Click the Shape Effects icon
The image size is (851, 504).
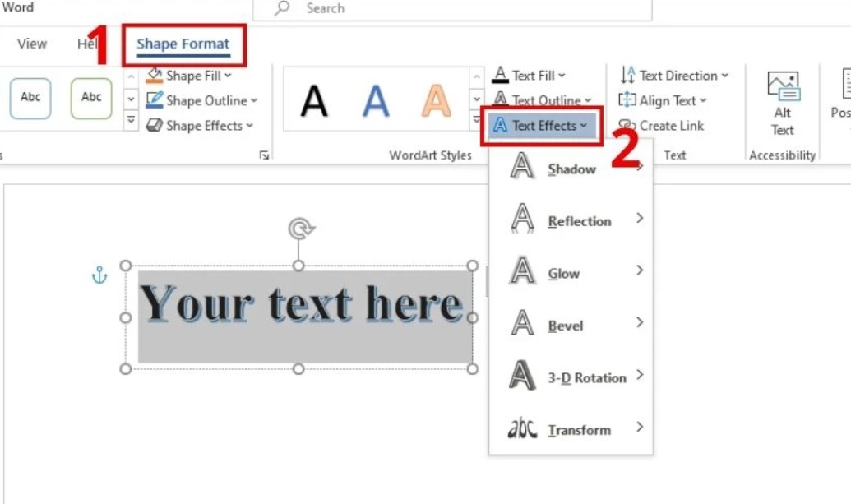(x=155, y=125)
